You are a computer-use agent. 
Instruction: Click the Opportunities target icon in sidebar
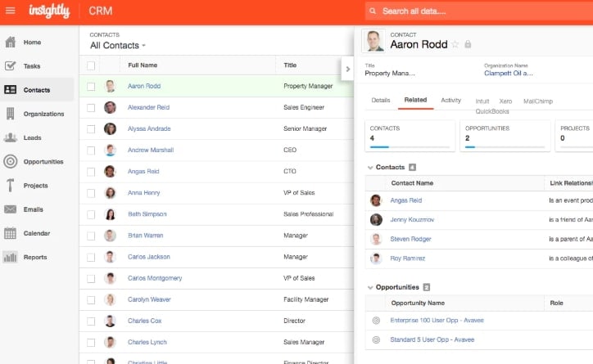(10, 161)
